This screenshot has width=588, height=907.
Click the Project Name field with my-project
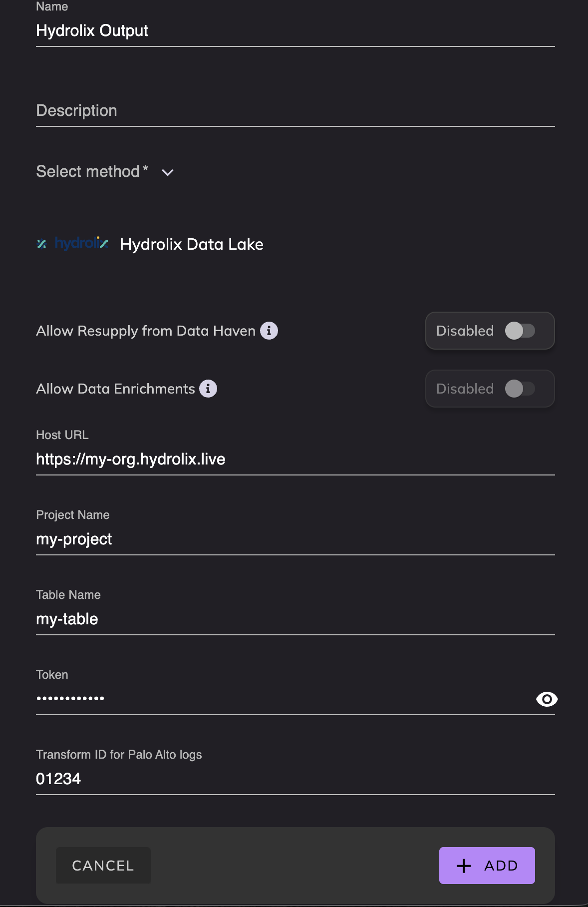[294, 539]
